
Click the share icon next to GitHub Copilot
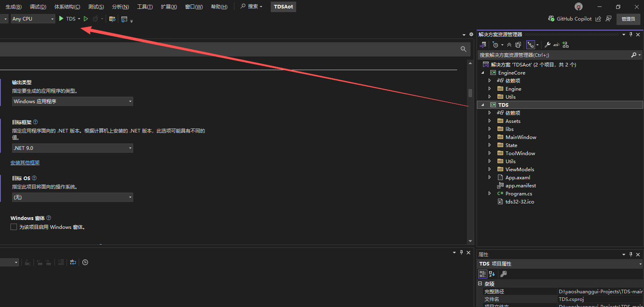click(598, 19)
